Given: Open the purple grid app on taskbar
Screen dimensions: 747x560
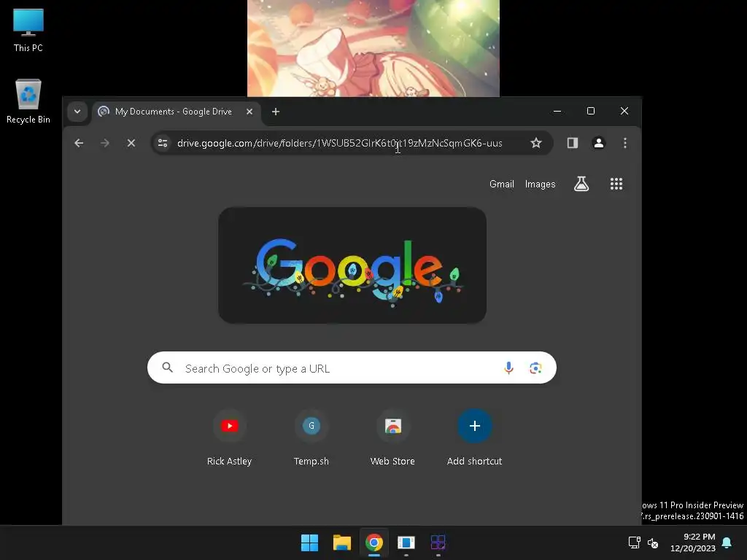Looking at the screenshot, I should 438,542.
